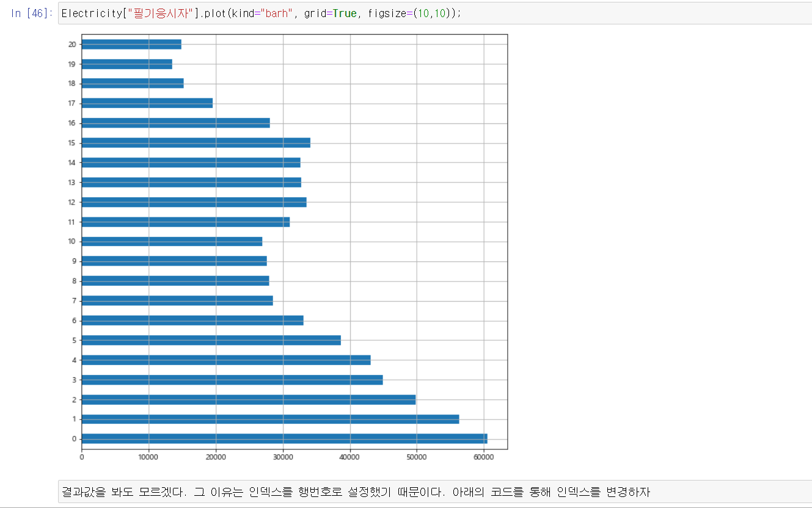
Task: Click the bar for index 10
Action: (x=172, y=241)
